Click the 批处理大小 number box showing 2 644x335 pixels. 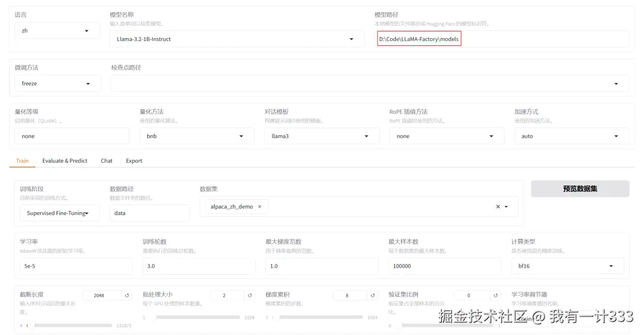click(227, 295)
